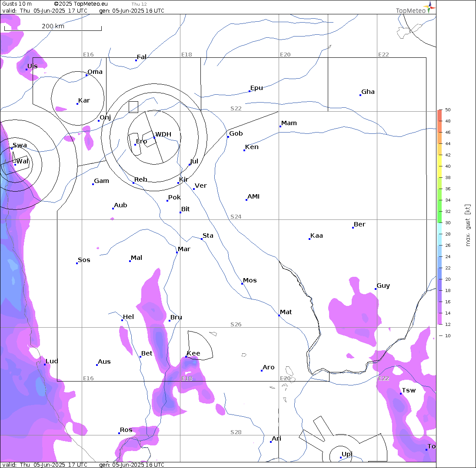Select the Swa station label
Image resolution: width=476 pixels, height=468 pixels.
click(20, 145)
